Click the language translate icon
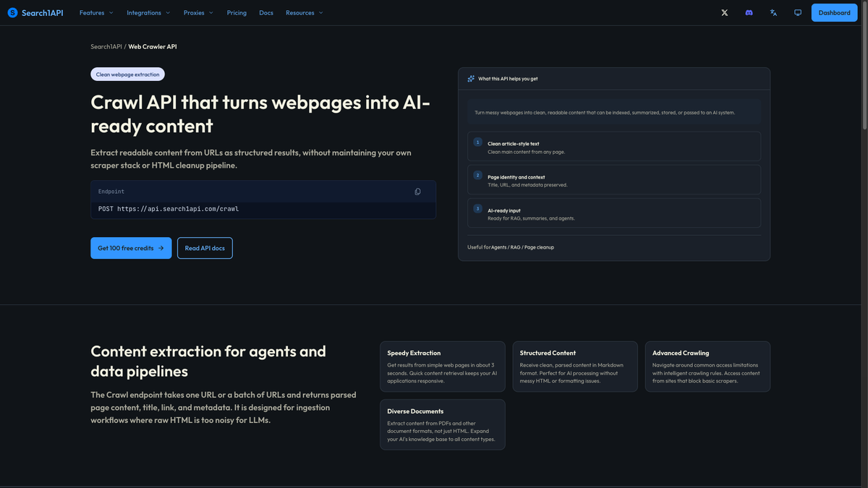This screenshot has height=488, width=868. click(x=774, y=12)
